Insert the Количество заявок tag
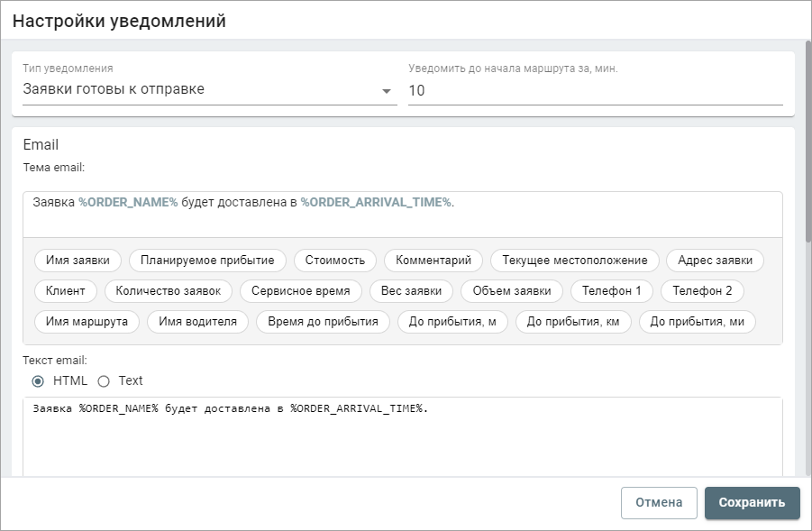 pos(169,290)
